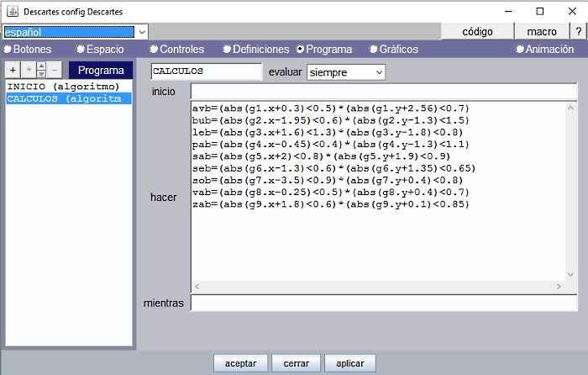
Task: Move the selected item down with arrow
Action: coord(41,74)
